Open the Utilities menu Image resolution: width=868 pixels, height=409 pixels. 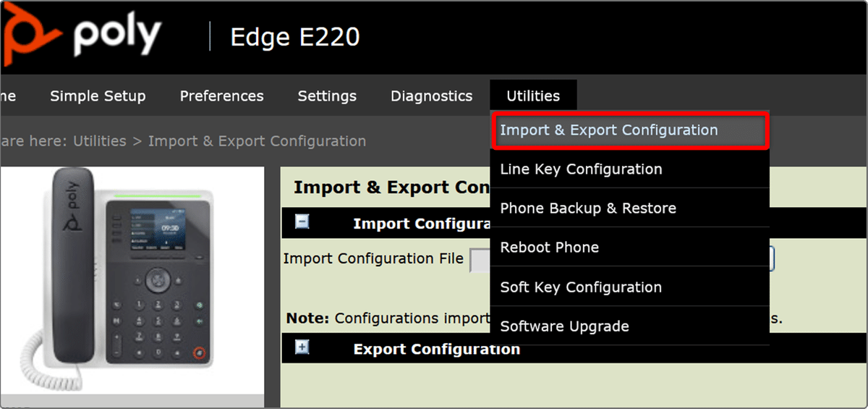533,96
